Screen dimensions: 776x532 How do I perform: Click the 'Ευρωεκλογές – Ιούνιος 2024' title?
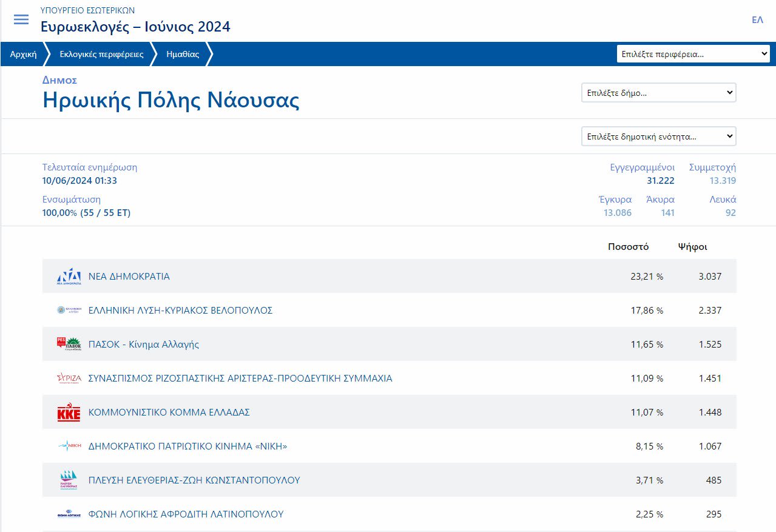point(135,27)
